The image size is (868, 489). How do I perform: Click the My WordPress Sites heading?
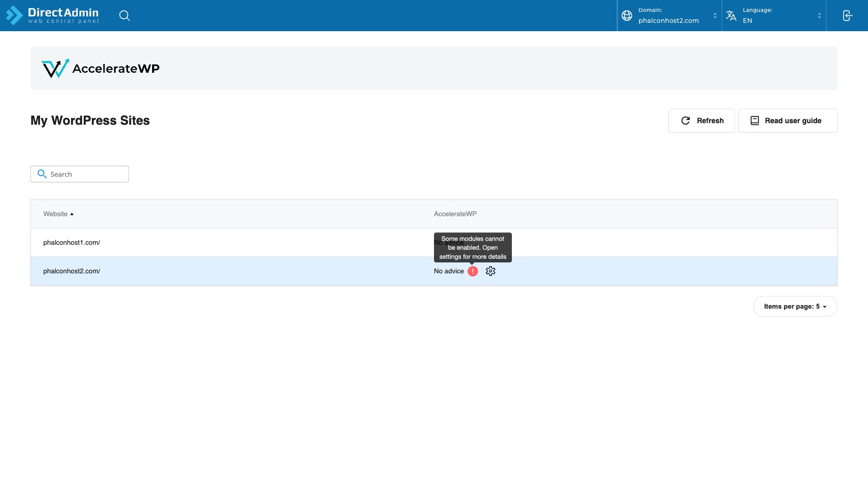pos(90,121)
